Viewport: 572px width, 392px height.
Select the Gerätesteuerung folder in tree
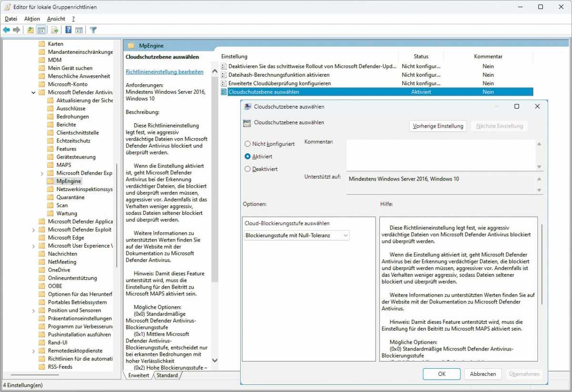76,157
